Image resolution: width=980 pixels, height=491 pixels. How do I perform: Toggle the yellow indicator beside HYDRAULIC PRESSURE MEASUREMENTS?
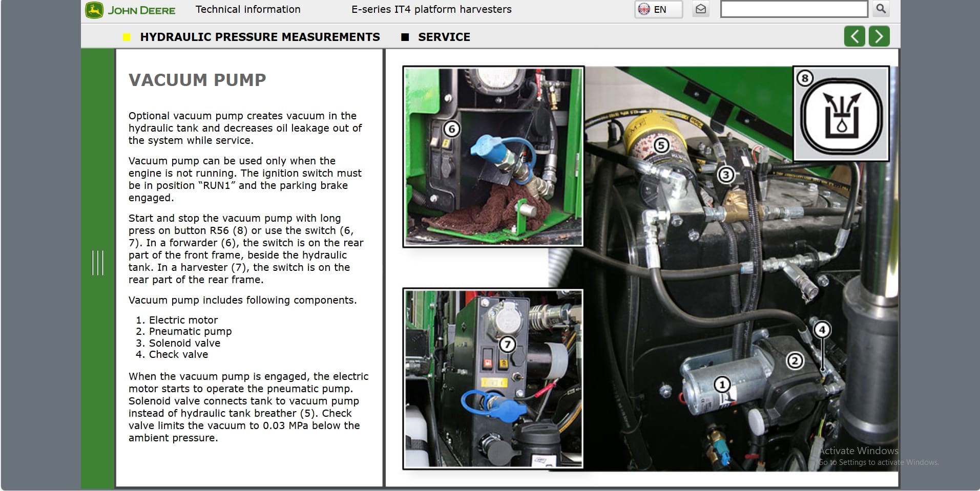[x=127, y=37]
